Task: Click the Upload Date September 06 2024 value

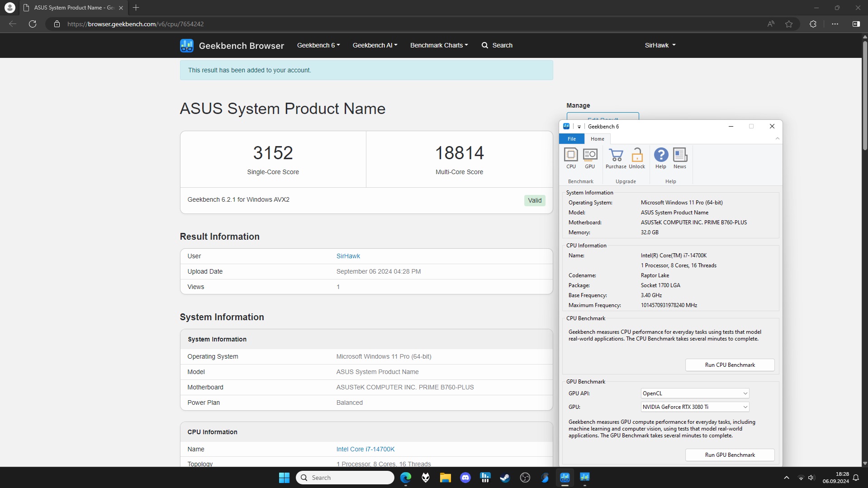Action: tap(379, 271)
